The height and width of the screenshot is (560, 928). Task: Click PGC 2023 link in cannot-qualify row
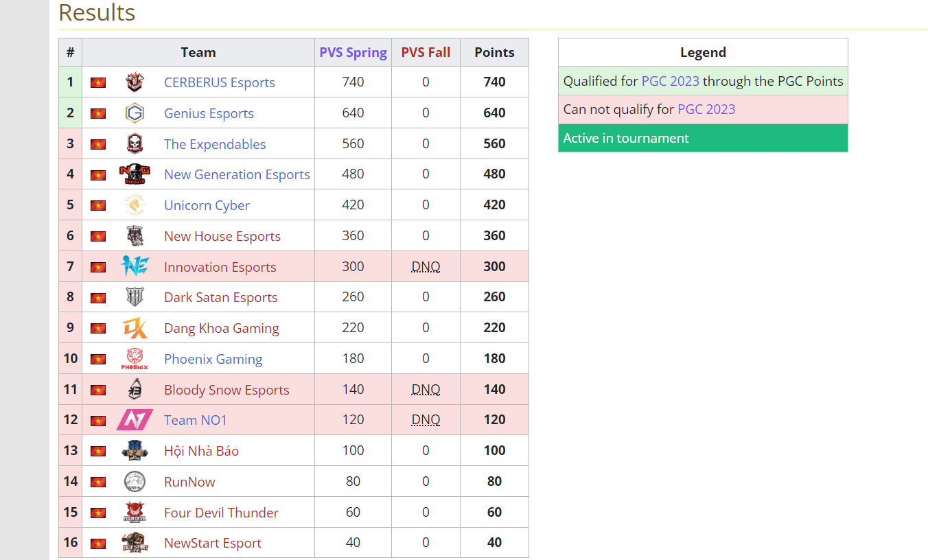(x=706, y=109)
